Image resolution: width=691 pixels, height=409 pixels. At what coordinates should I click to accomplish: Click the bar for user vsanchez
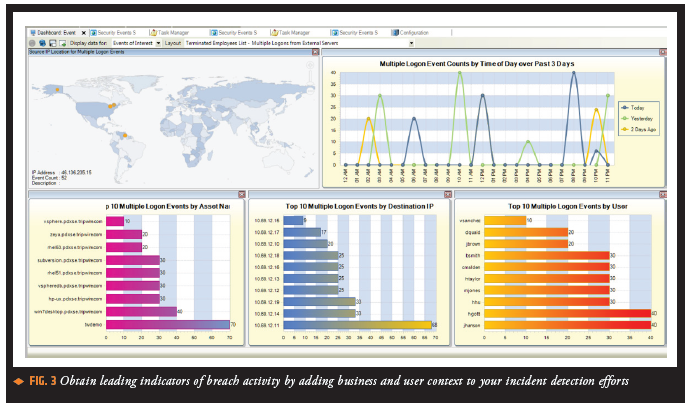click(x=505, y=220)
